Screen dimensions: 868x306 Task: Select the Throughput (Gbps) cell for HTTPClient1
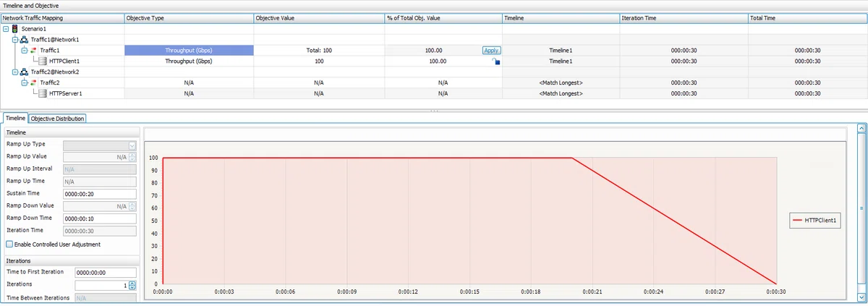coord(189,61)
